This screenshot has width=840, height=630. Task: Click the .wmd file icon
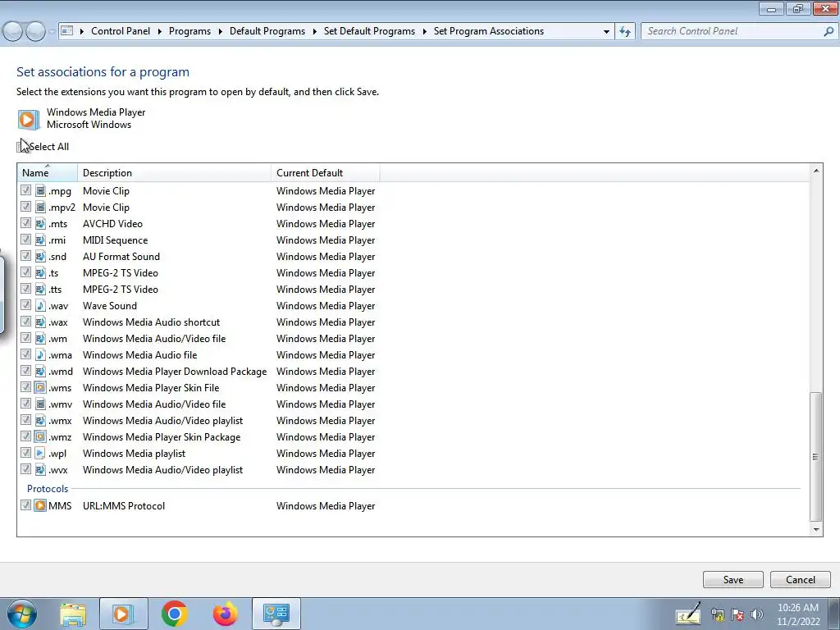40,372
